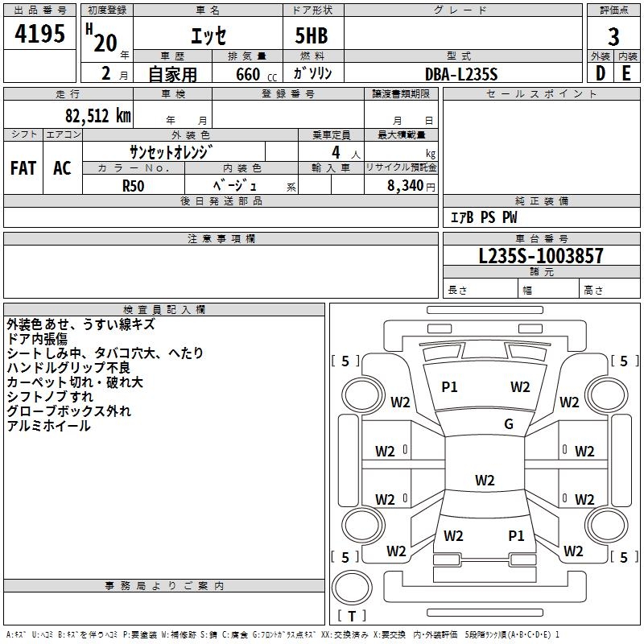Select the リサイクル預託金 header
The height and width of the screenshot is (644, 644).
401,167
